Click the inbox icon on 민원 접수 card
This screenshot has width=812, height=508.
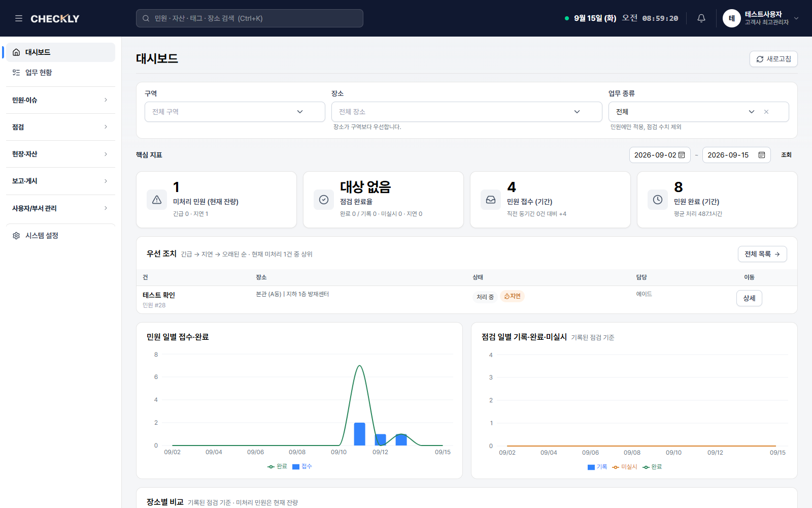pos(491,200)
